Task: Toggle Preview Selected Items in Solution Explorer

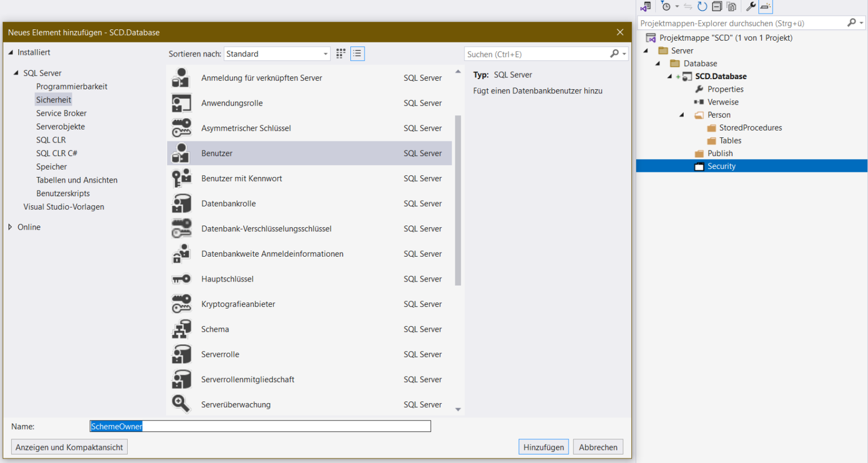Action: pyautogui.click(x=766, y=6)
